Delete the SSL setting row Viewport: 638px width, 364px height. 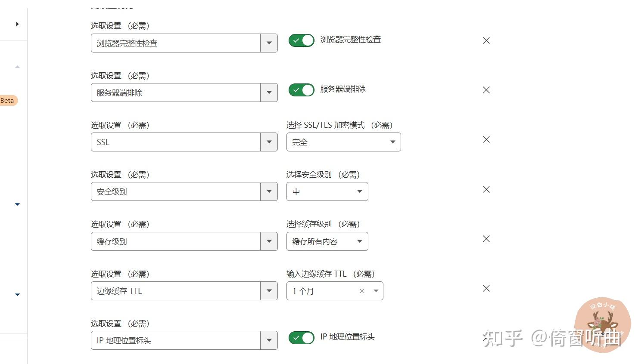coord(486,139)
